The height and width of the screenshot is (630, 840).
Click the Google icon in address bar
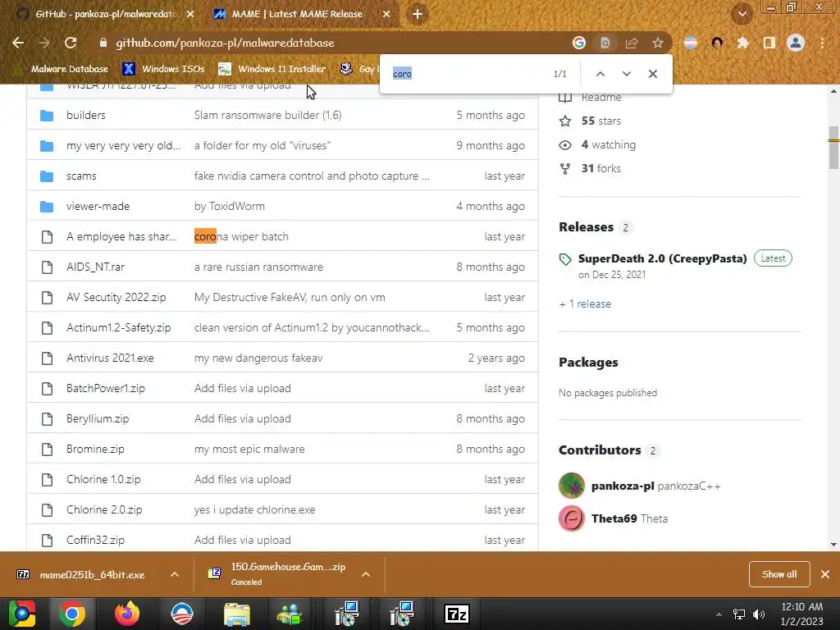(x=578, y=43)
